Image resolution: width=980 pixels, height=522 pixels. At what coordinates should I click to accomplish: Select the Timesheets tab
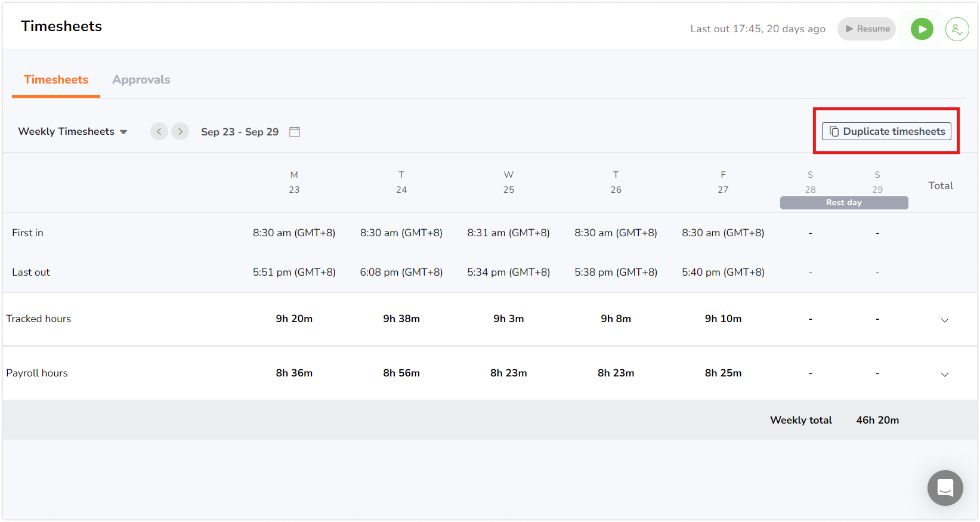pyautogui.click(x=56, y=80)
